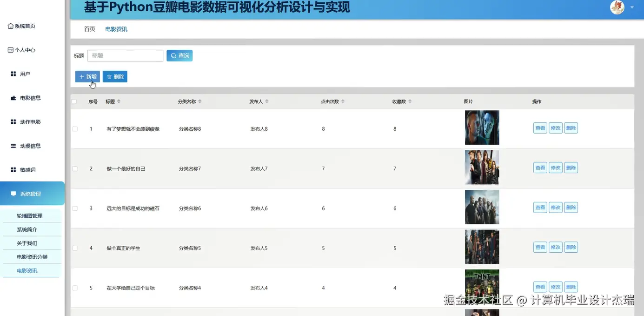
Task: Click the 新增 add button
Action: 87,77
